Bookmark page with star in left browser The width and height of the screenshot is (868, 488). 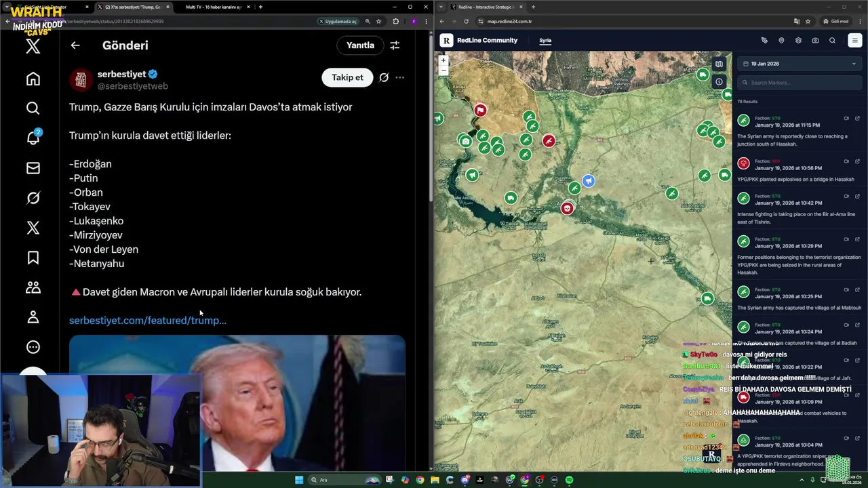378,21
